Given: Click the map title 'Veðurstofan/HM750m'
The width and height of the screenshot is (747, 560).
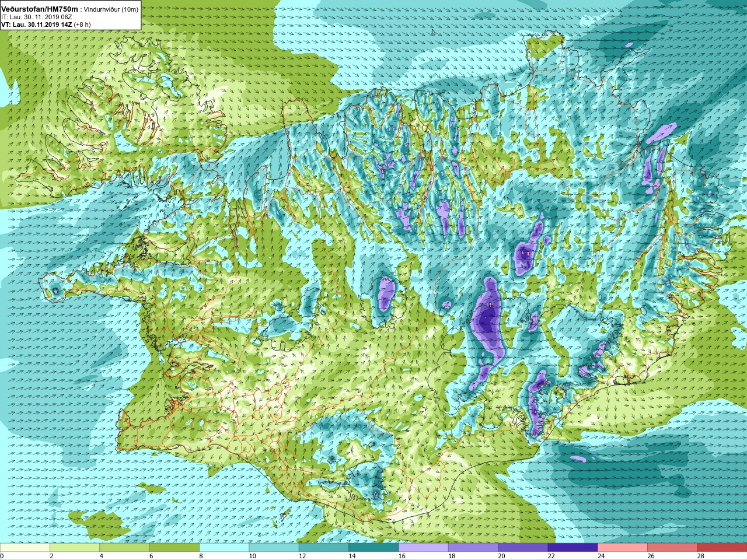Looking at the screenshot, I should pos(39,9).
